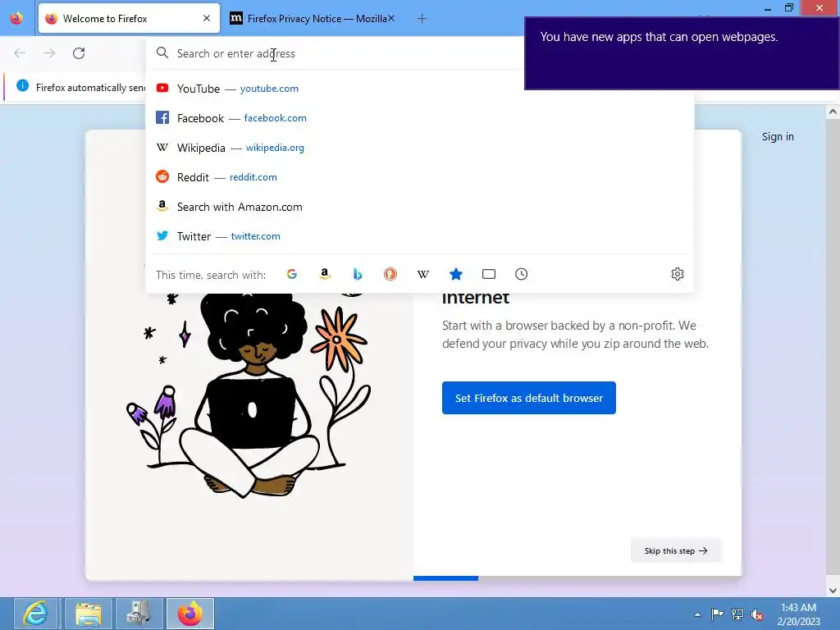Search this time with Wikipedia icon
Screen dimensions: 840x630
pyautogui.click(x=423, y=274)
